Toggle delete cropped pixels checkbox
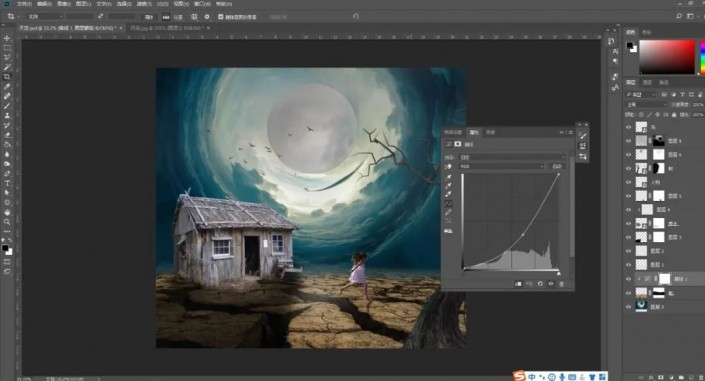 pos(220,17)
